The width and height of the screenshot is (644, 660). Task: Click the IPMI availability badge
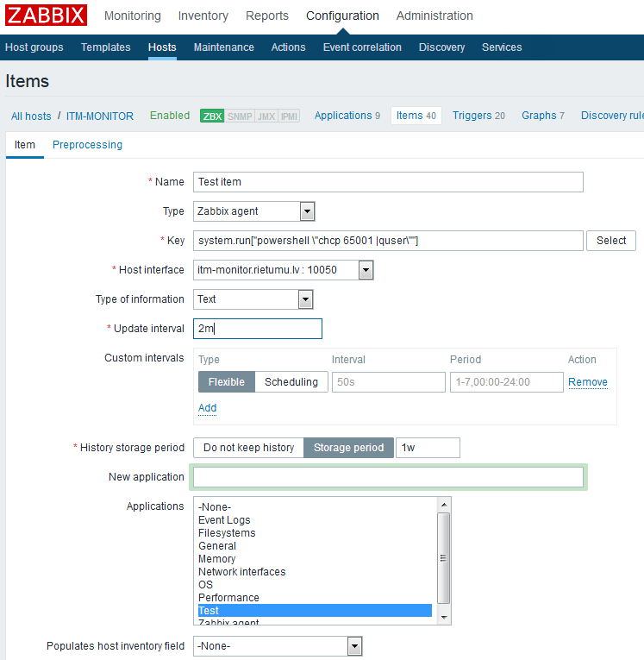289,116
